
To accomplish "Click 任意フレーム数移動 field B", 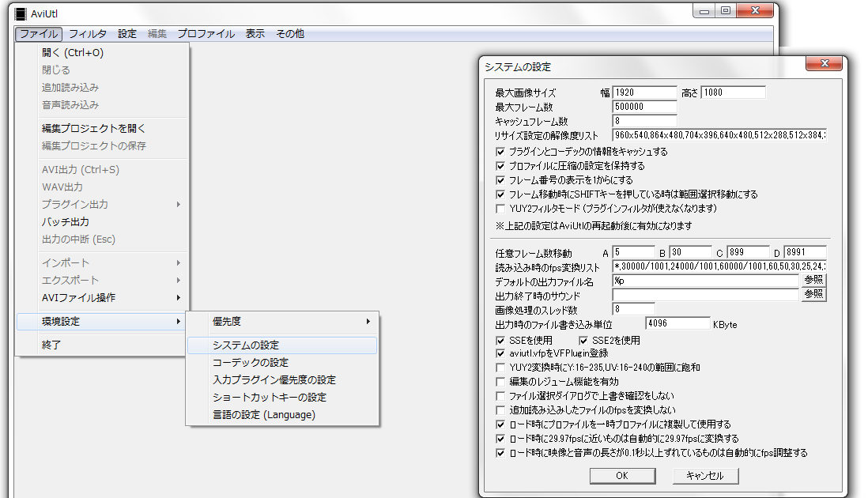I will [x=691, y=252].
